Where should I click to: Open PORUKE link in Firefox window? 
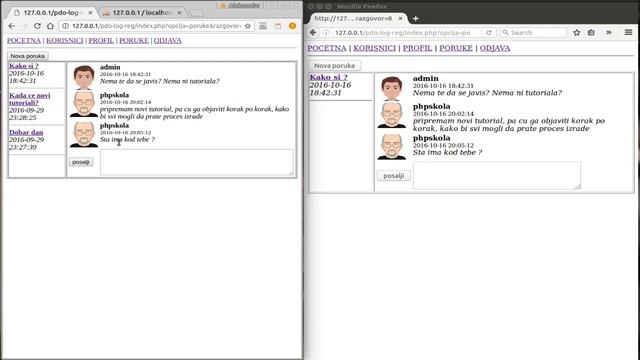tap(456, 48)
